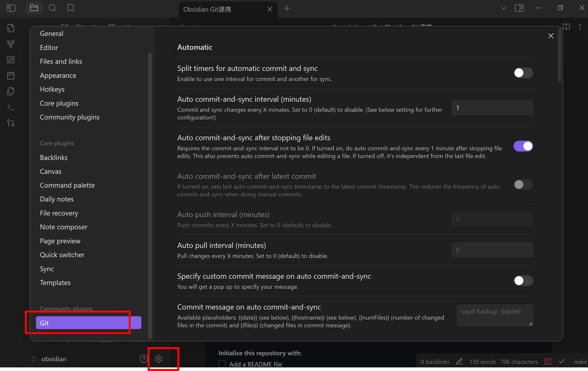
Task: Click the settings sidebar scrollbar
Action: [150, 196]
